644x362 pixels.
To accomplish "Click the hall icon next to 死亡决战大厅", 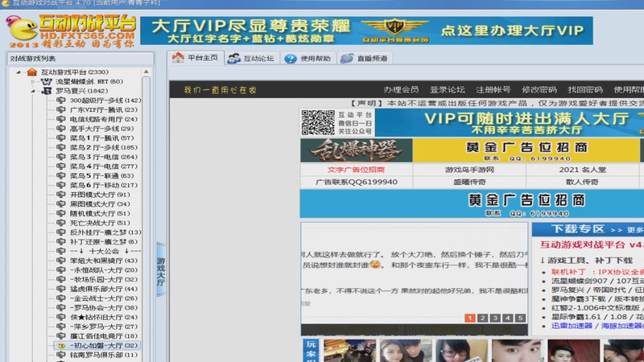I will pos(61,223).
